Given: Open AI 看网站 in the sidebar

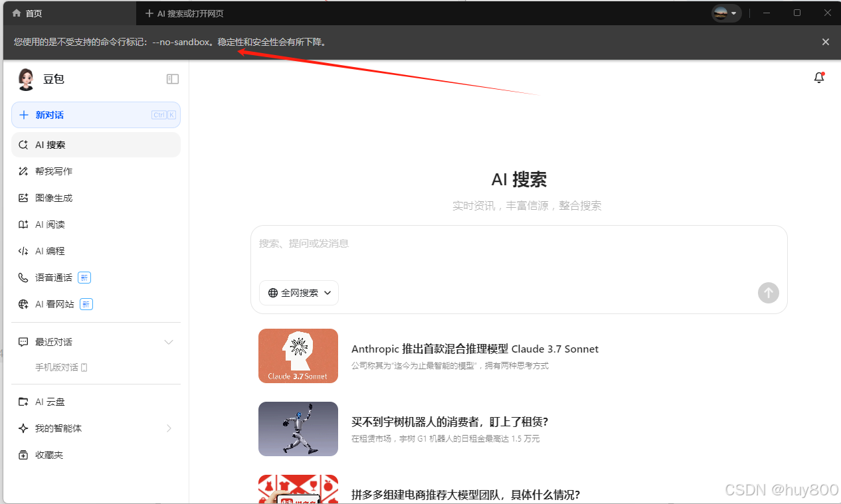Looking at the screenshot, I should click(96, 304).
